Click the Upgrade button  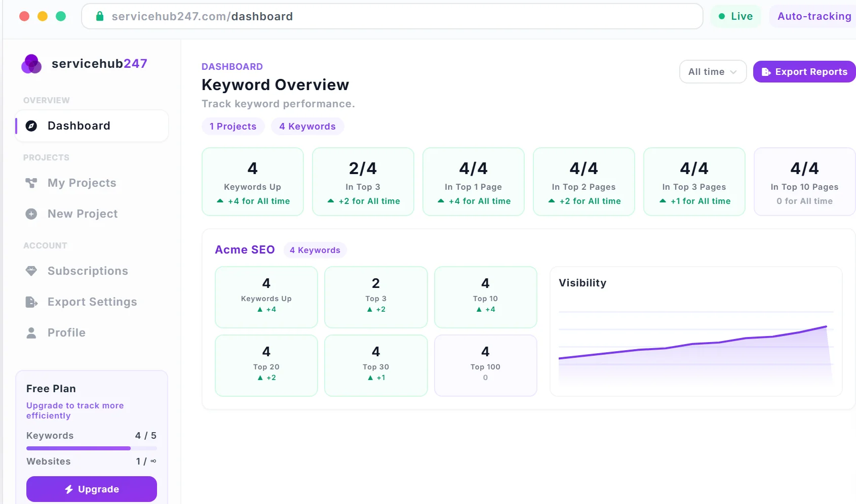[x=92, y=489]
